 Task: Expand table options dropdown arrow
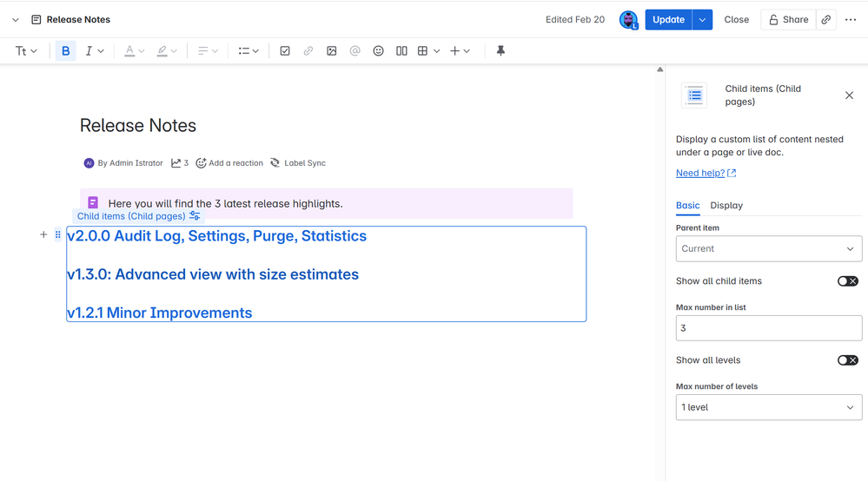pyautogui.click(x=437, y=51)
